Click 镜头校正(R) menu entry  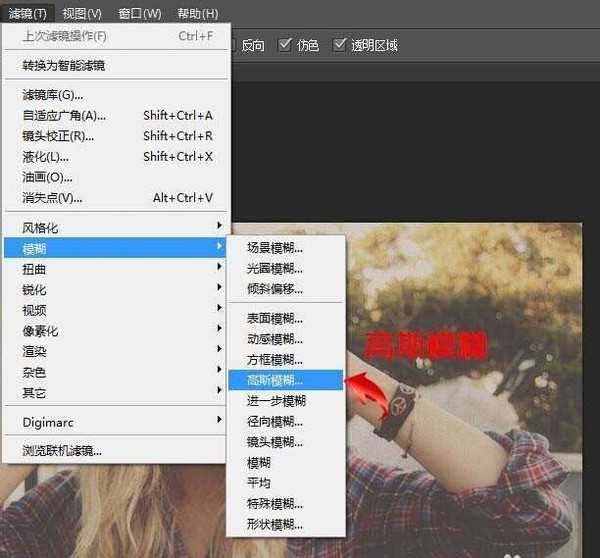point(58,136)
